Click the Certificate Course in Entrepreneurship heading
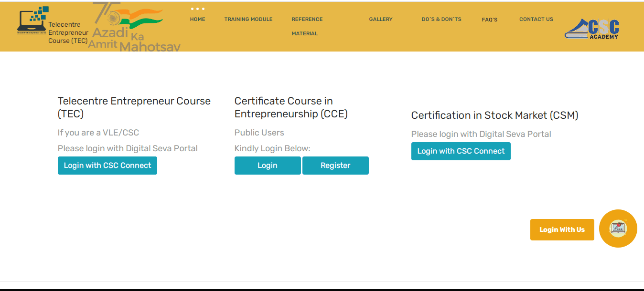 [x=291, y=107]
